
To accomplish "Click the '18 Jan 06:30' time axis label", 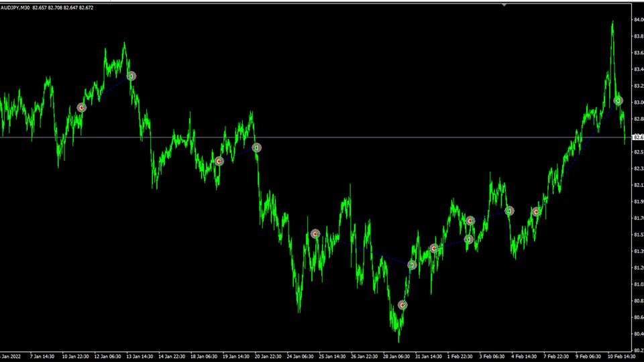I will coord(204,357).
